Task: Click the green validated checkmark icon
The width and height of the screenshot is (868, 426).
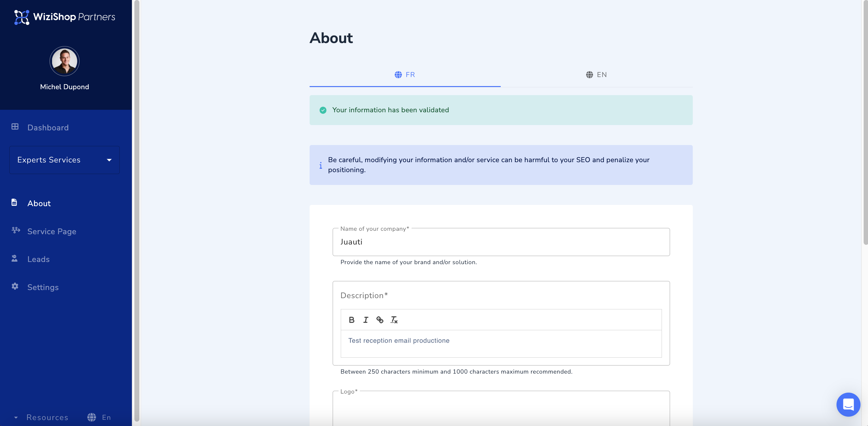Action: [323, 110]
